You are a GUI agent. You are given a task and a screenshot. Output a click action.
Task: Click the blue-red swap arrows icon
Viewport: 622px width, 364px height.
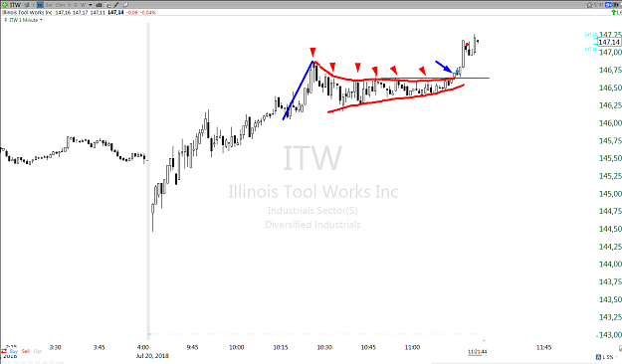(4, 351)
